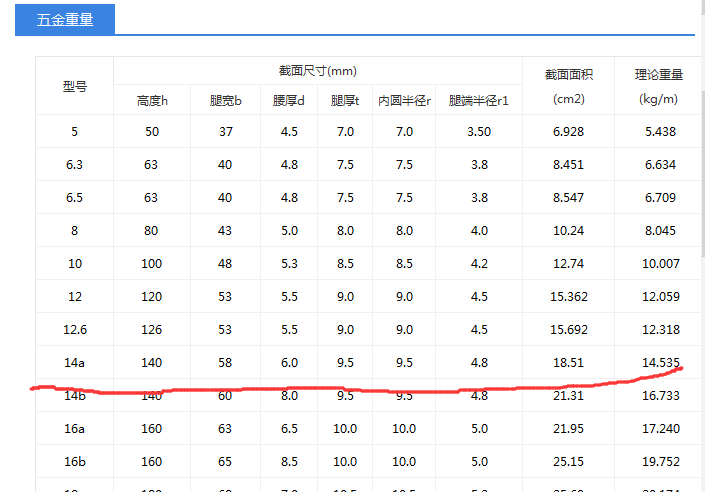Click model cell 16a
705x492 pixels.
coord(74,429)
